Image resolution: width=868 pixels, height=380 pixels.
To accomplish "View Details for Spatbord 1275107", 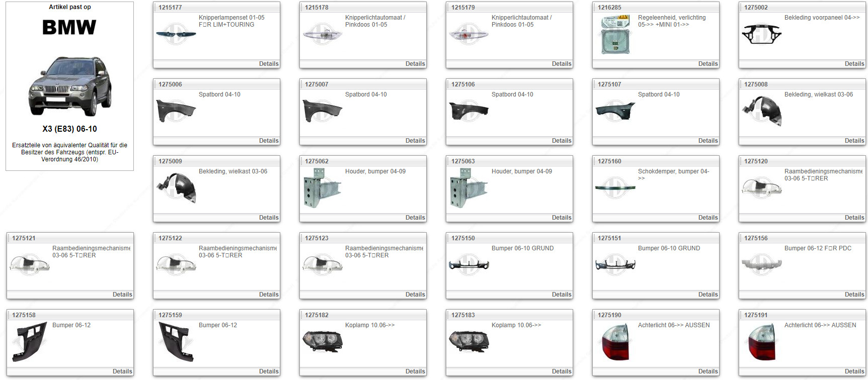I will tap(708, 141).
